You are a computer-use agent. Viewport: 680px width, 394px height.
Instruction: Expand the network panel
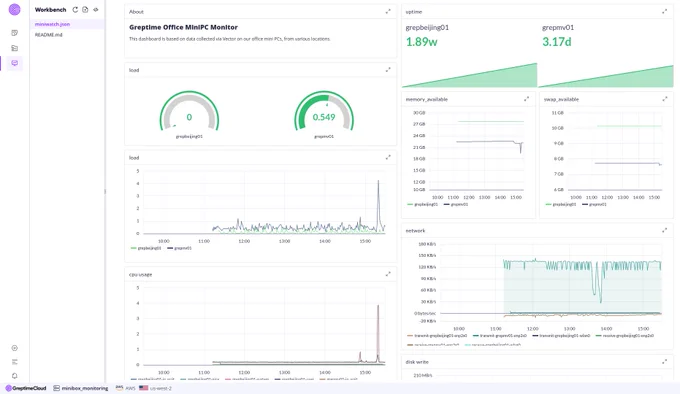[664, 231]
